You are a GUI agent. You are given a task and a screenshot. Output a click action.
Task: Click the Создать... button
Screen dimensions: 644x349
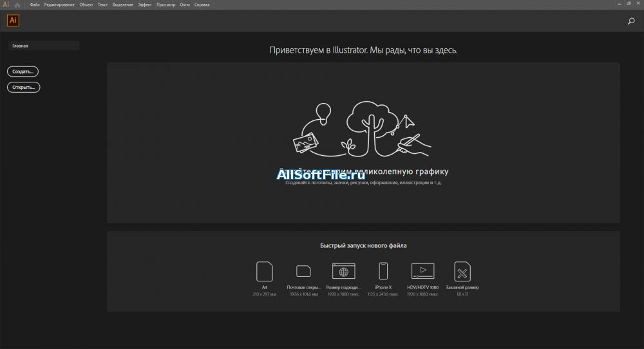click(x=23, y=71)
